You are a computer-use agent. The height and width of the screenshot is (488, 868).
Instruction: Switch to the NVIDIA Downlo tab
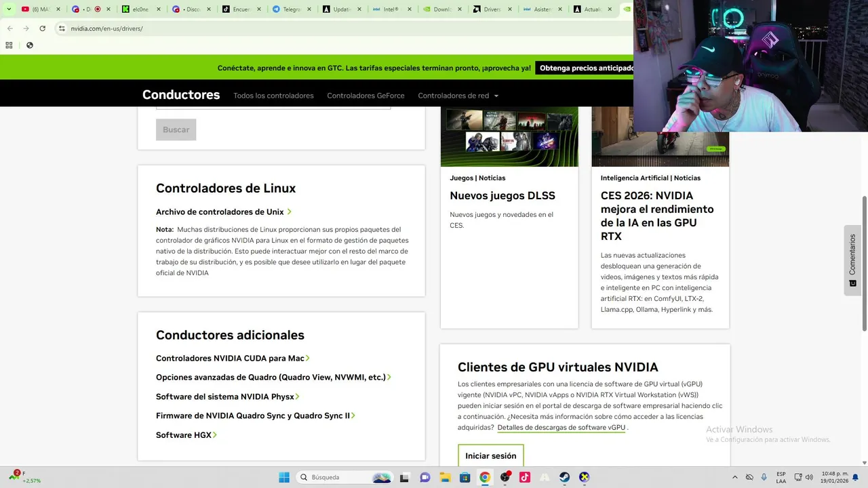(442, 9)
